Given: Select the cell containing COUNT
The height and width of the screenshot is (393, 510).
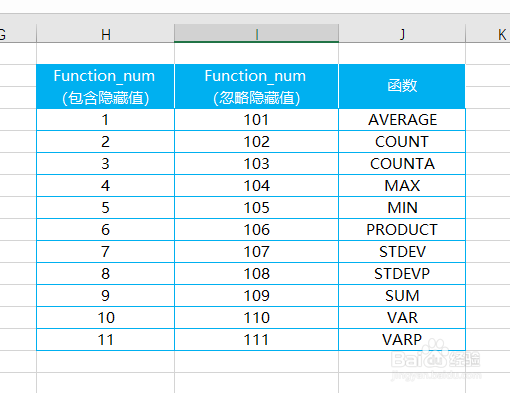Looking at the screenshot, I should coord(402,142).
